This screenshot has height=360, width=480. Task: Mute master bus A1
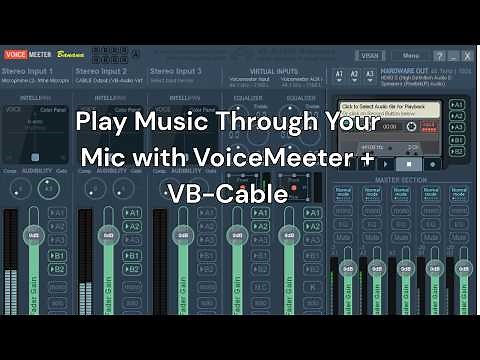[343, 237]
